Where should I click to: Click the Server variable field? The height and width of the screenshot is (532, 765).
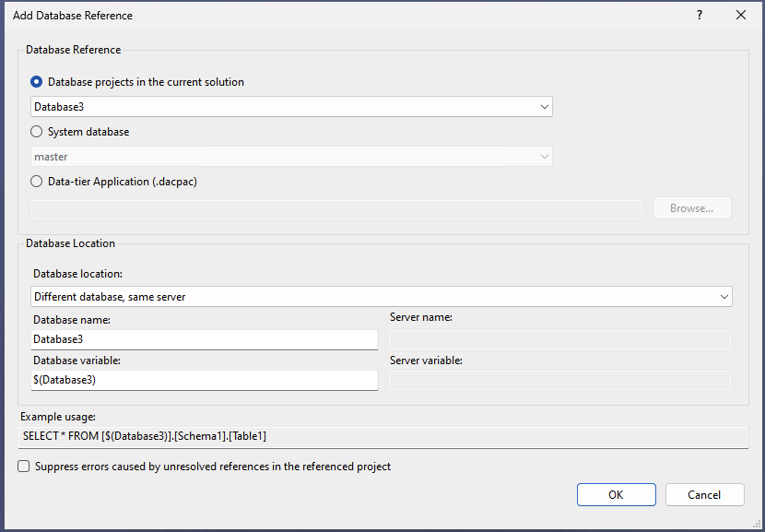click(x=559, y=380)
